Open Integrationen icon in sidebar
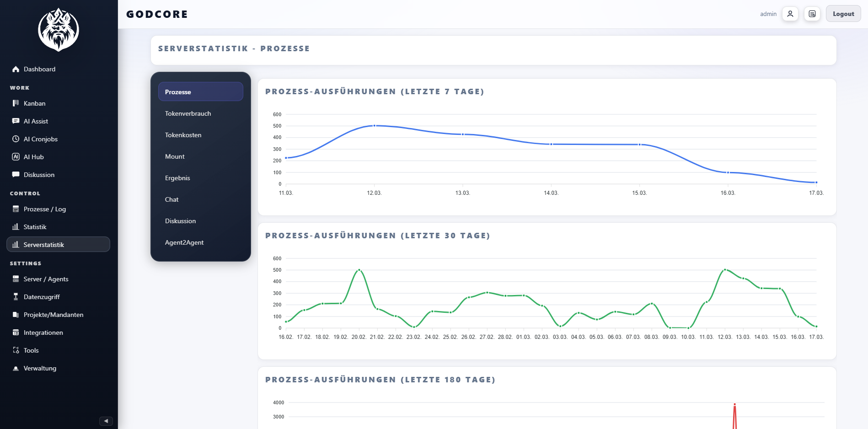This screenshot has width=868, height=429. 16,332
